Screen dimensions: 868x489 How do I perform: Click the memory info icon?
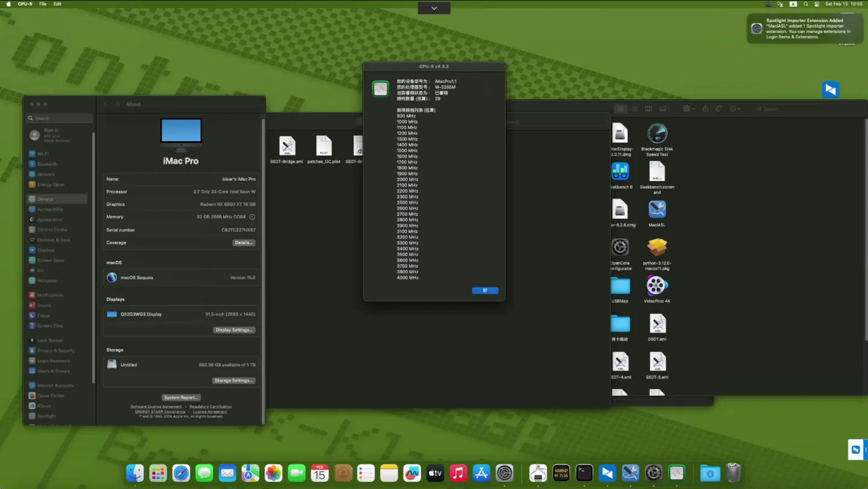pos(252,217)
